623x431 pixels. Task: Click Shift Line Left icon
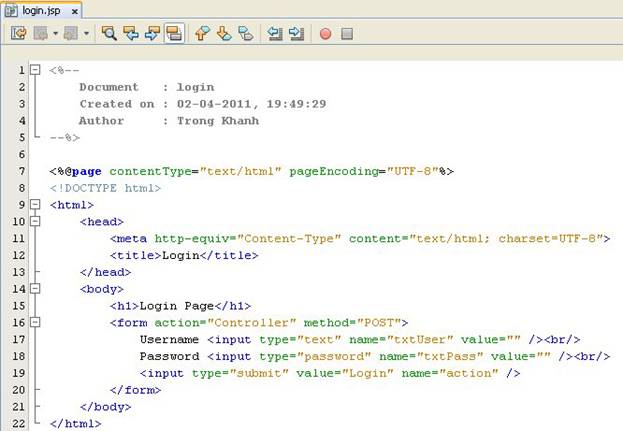click(275, 33)
